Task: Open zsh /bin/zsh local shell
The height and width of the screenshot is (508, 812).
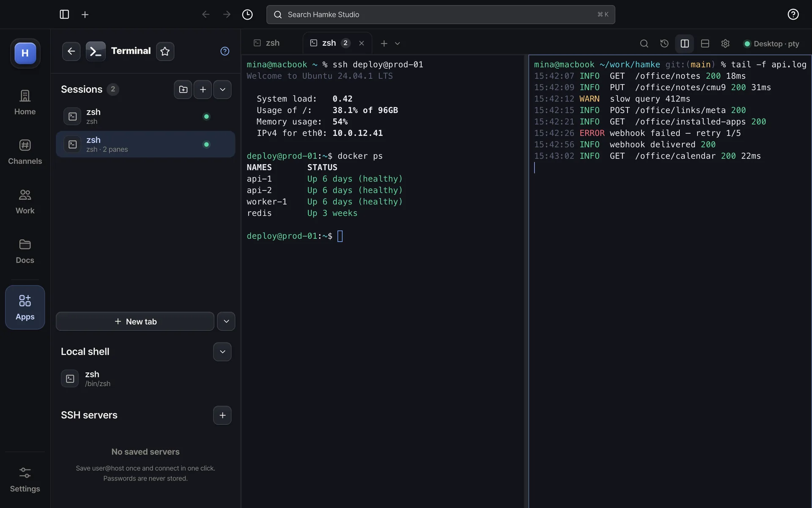Action: tap(145, 378)
